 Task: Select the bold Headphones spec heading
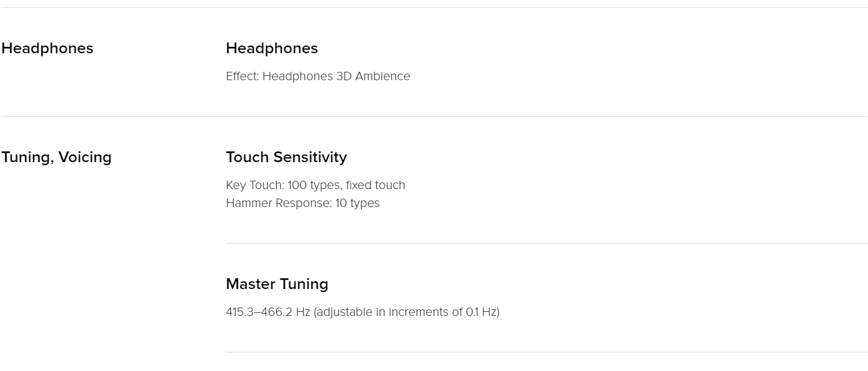pos(272,48)
